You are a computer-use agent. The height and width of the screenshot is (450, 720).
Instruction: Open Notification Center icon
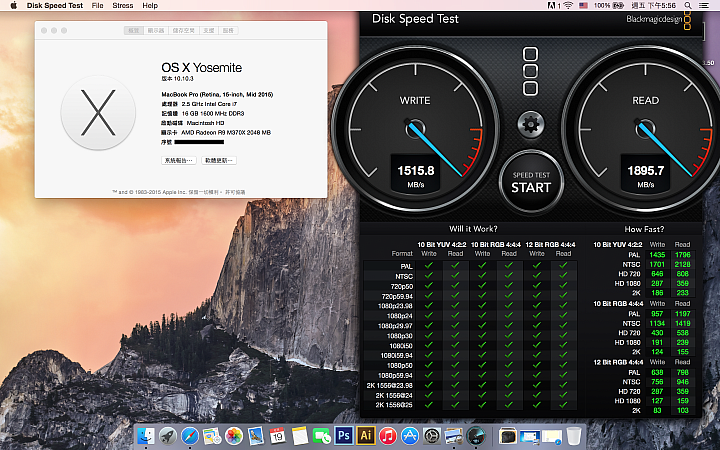(703, 6)
